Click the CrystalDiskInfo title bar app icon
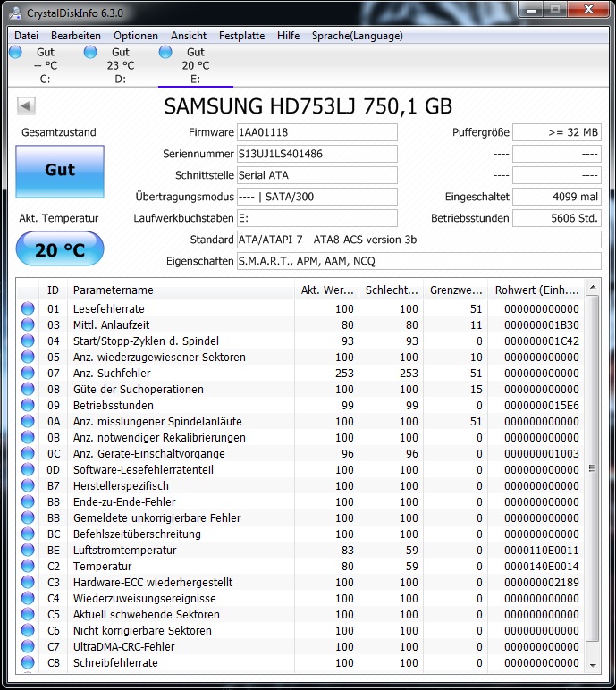The image size is (616, 690). [16, 13]
